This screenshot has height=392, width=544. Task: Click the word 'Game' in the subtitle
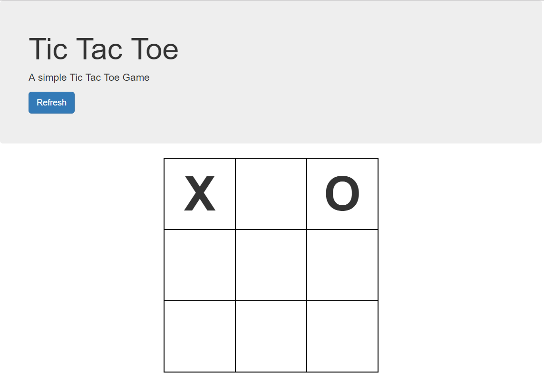click(136, 77)
